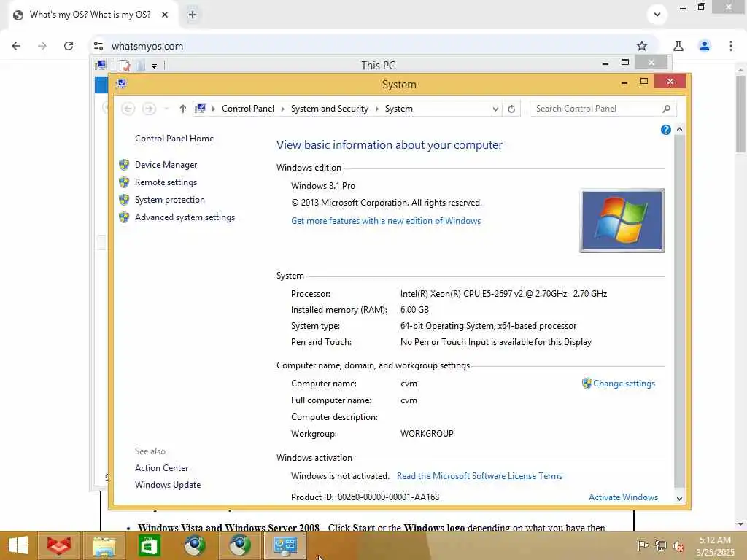747x560 pixels.
Task: Open Remote settings link
Action: [x=166, y=182]
